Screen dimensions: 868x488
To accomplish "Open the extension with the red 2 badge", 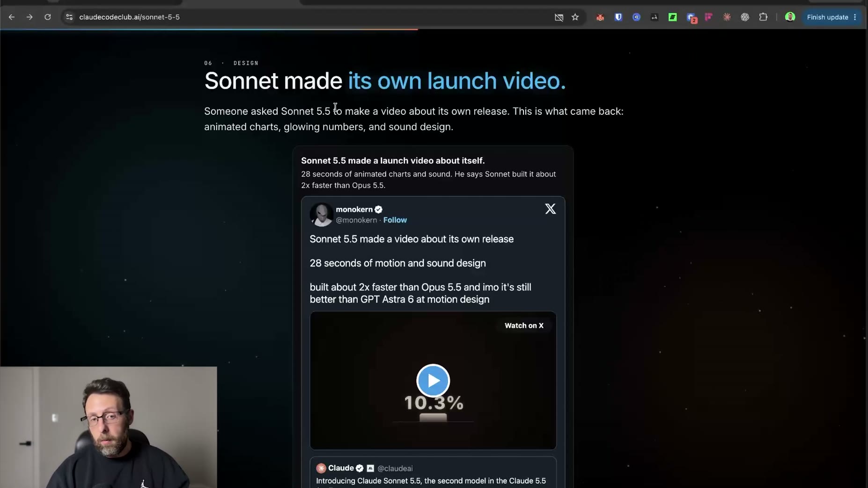I will click(691, 18).
